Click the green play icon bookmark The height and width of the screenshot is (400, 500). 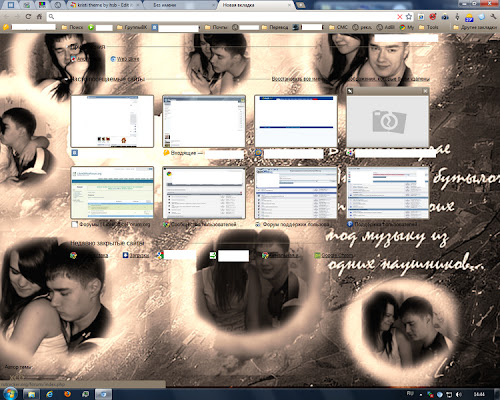pyautogui.click(x=91, y=27)
